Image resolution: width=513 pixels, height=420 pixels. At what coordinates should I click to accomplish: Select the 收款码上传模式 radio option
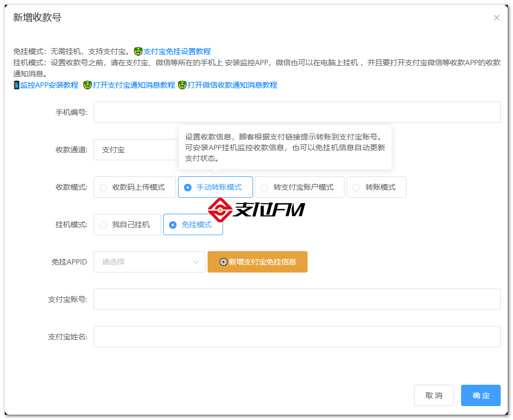134,187
